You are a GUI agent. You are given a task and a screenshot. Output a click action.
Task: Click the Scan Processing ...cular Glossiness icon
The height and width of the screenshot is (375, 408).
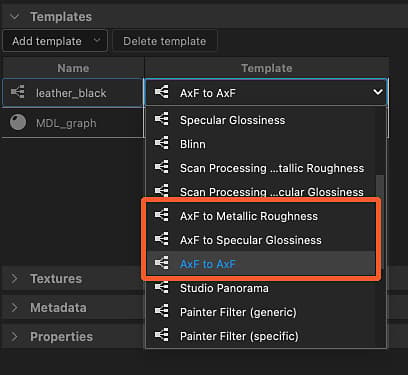pos(162,191)
